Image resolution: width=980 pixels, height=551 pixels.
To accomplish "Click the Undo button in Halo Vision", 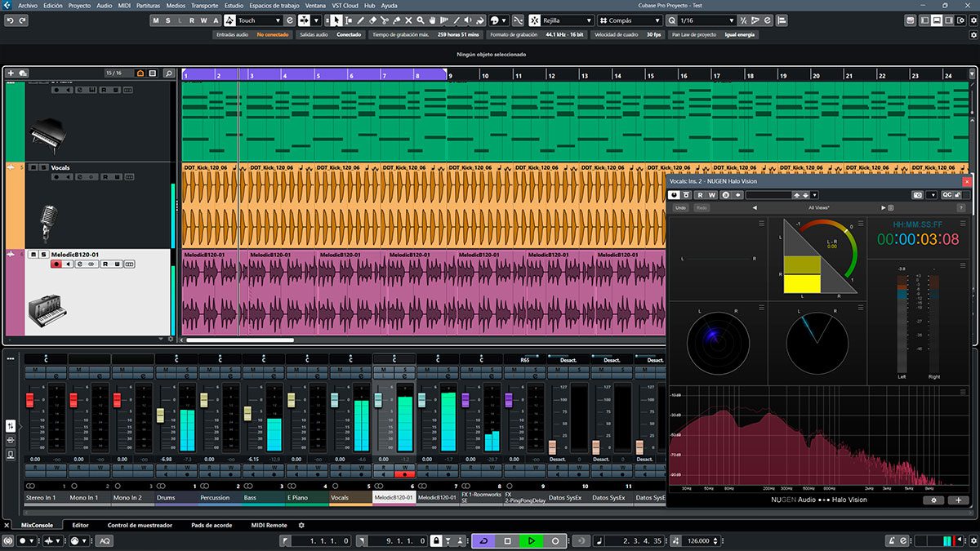I will (680, 208).
